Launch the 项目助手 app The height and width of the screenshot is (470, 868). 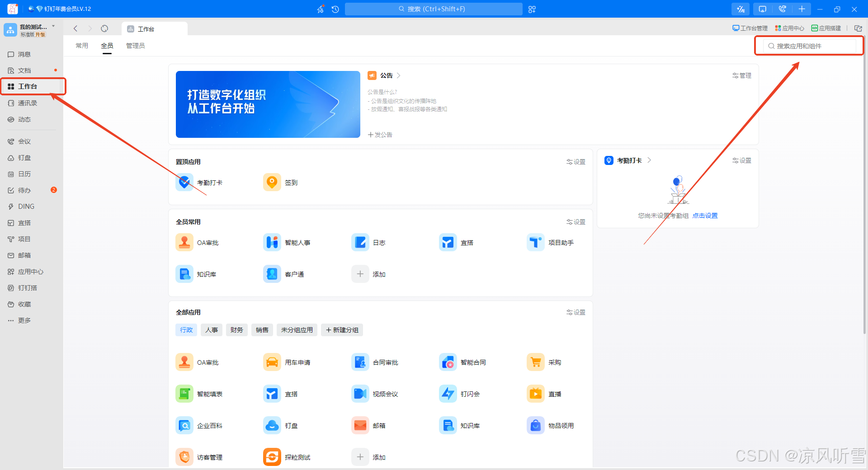(550, 243)
